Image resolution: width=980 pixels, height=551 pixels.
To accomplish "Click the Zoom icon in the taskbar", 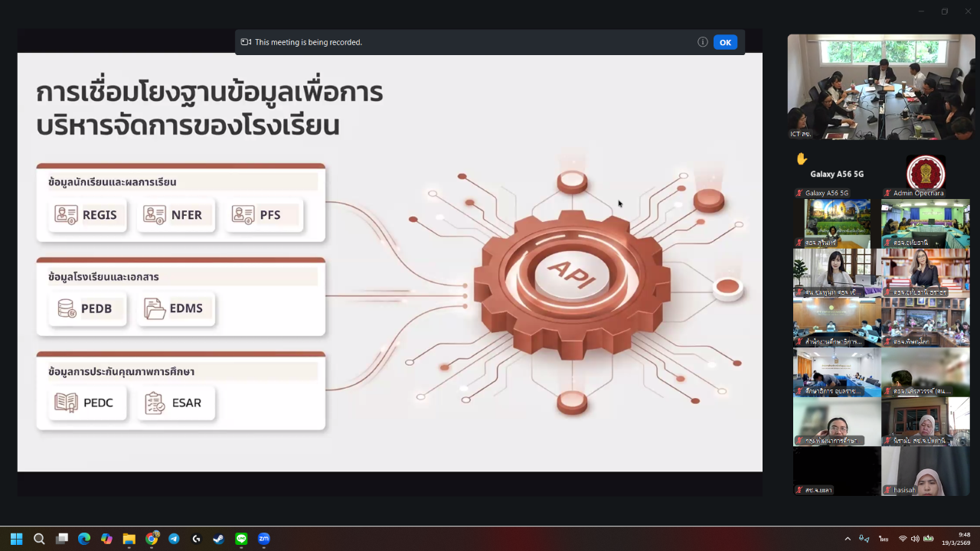I will coord(264,539).
